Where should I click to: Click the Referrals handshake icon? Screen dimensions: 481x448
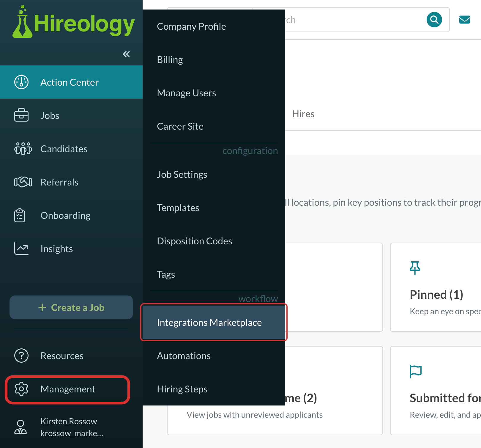pyautogui.click(x=23, y=182)
